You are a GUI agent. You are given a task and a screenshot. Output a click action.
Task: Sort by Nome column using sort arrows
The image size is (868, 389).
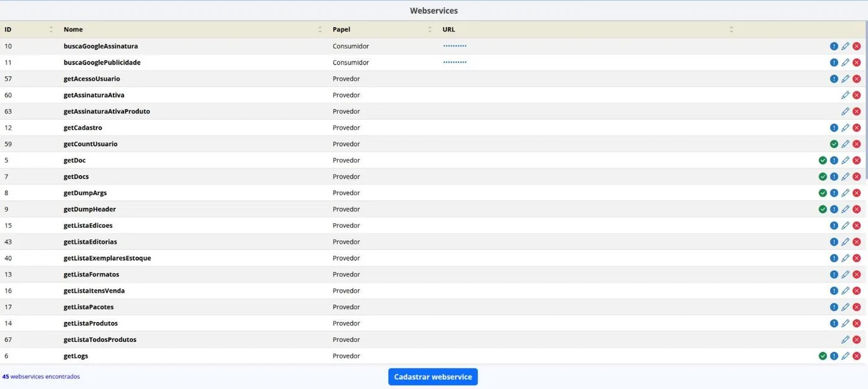(320, 29)
